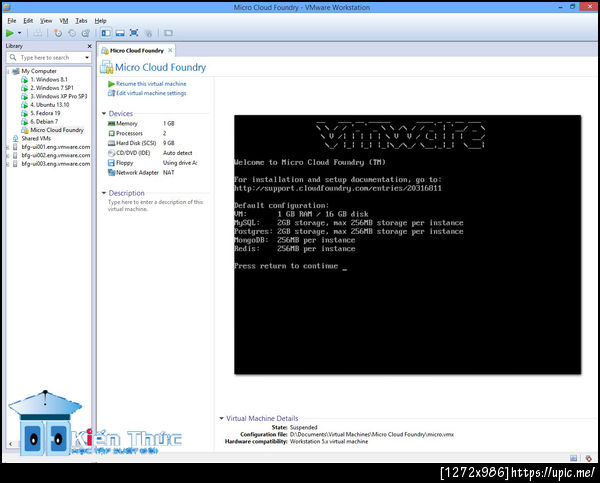Switch to the Micro Cloud Foundry tab

137,51
